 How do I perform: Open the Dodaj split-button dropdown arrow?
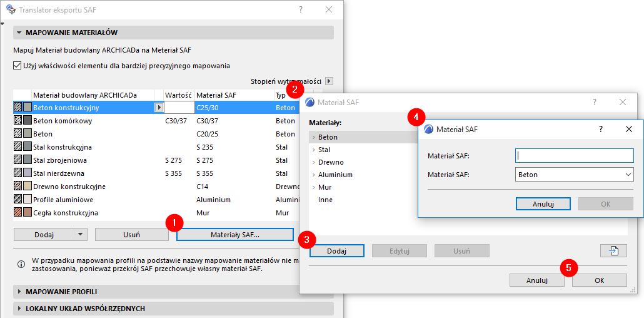(x=80, y=235)
